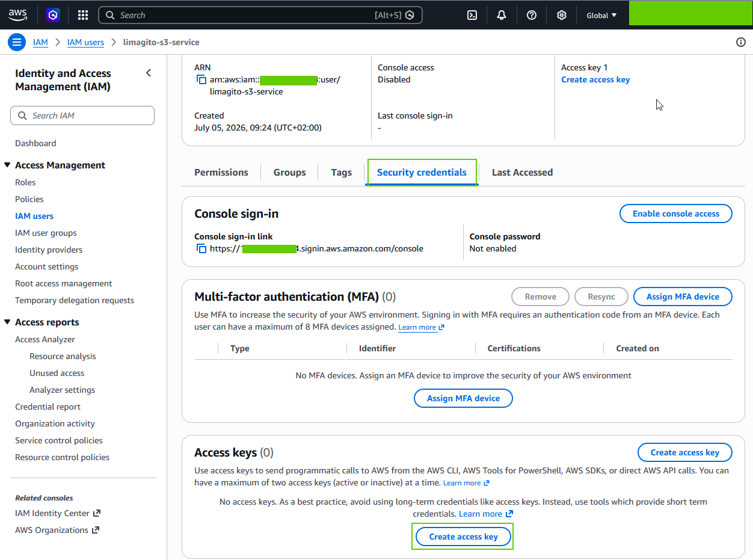Open Policies in side navigation
The width and height of the screenshot is (753, 560).
tap(29, 199)
